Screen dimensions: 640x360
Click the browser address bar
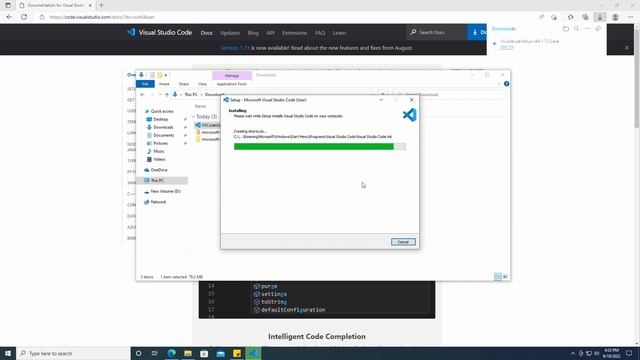pyautogui.click(x=286, y=17)
